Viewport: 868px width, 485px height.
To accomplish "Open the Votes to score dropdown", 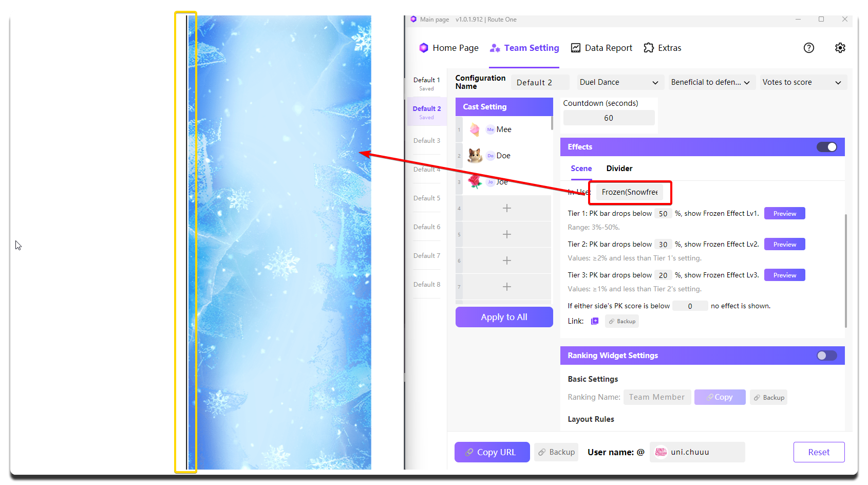I will tap(802, 82).
